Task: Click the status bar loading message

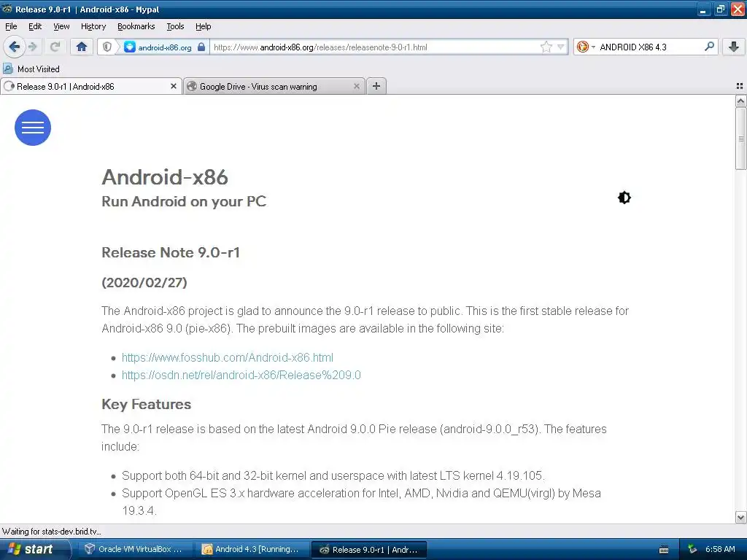Action: (x=52, y=532)
